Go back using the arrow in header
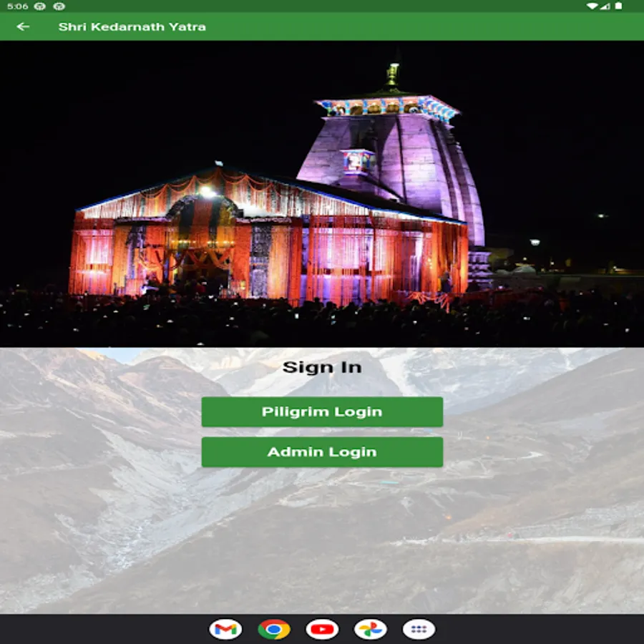This screenshot has width=644, height=644. pos(23,26)
